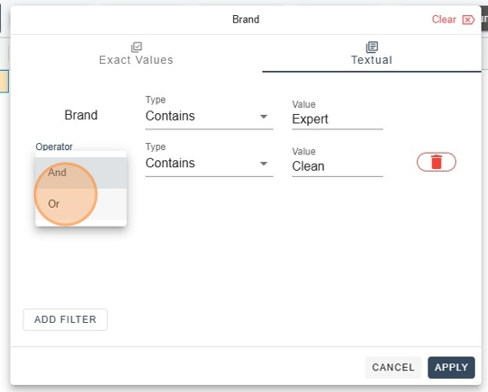Click the Value field containing Expert
The height and width of the screenshot is (392, 488).
pos(337,119)
